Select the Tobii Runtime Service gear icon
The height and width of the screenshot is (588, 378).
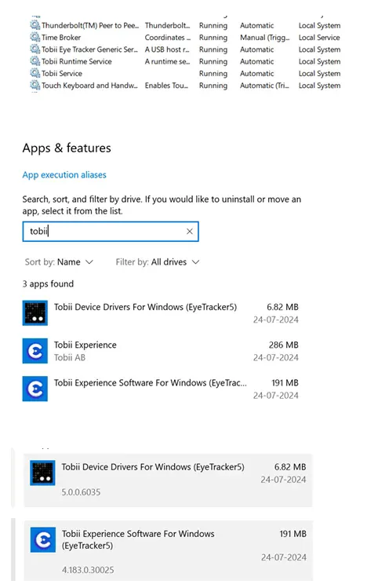point(35,61)
